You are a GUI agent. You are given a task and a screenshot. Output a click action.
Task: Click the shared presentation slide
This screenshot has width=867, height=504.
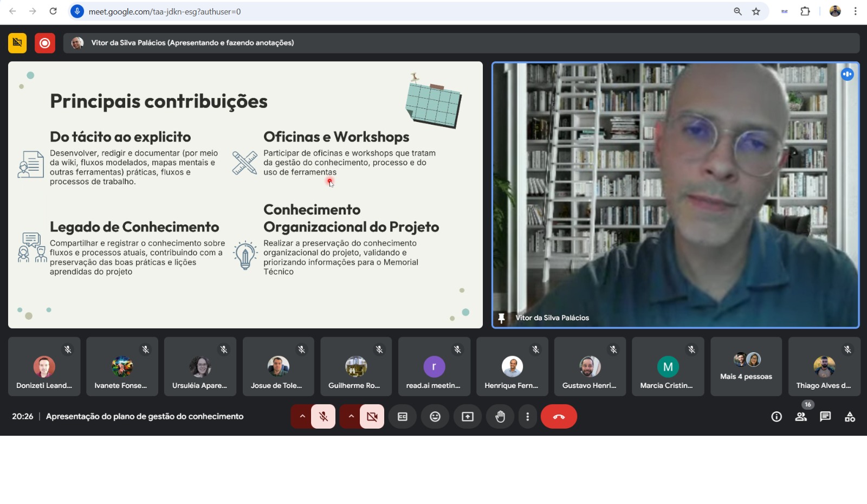click(x=245, y=195)
